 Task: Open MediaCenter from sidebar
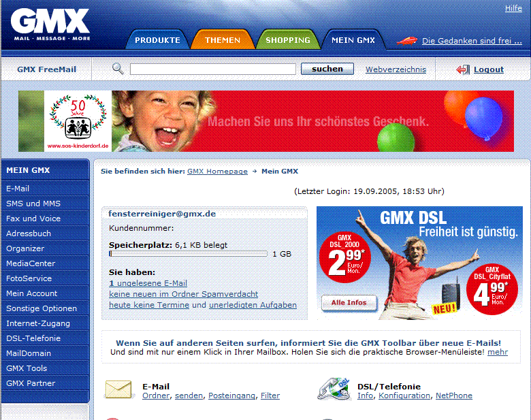pyautogui.click(x=45, y=263)
